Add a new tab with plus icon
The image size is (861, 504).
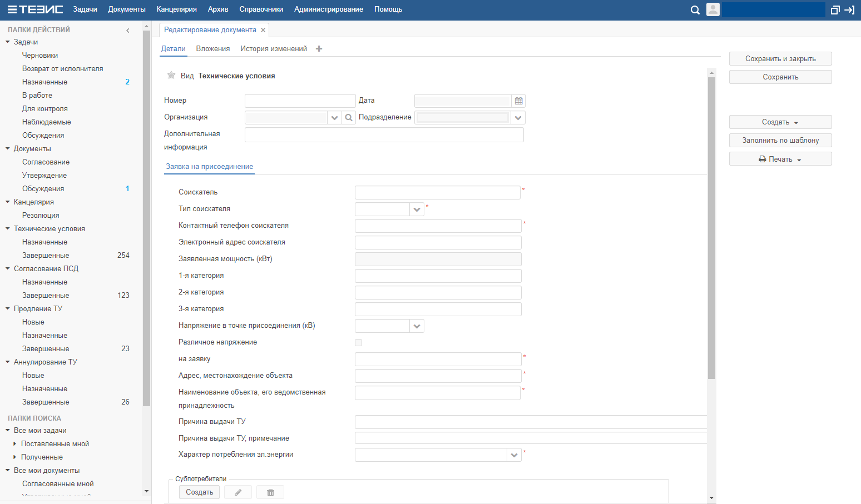[319, 49]
